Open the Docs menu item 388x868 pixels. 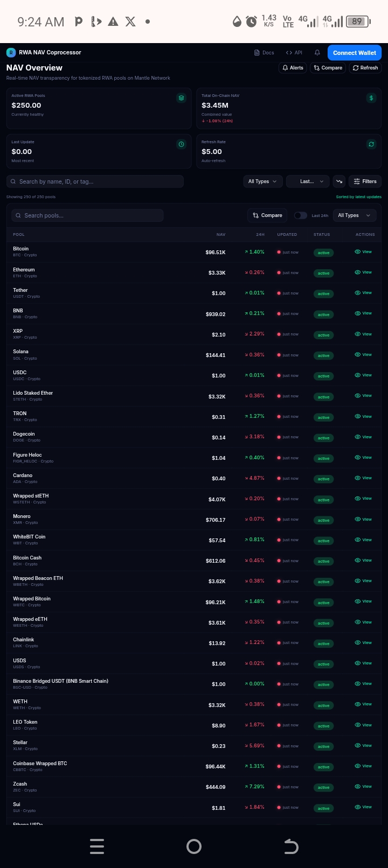point(264,53)
